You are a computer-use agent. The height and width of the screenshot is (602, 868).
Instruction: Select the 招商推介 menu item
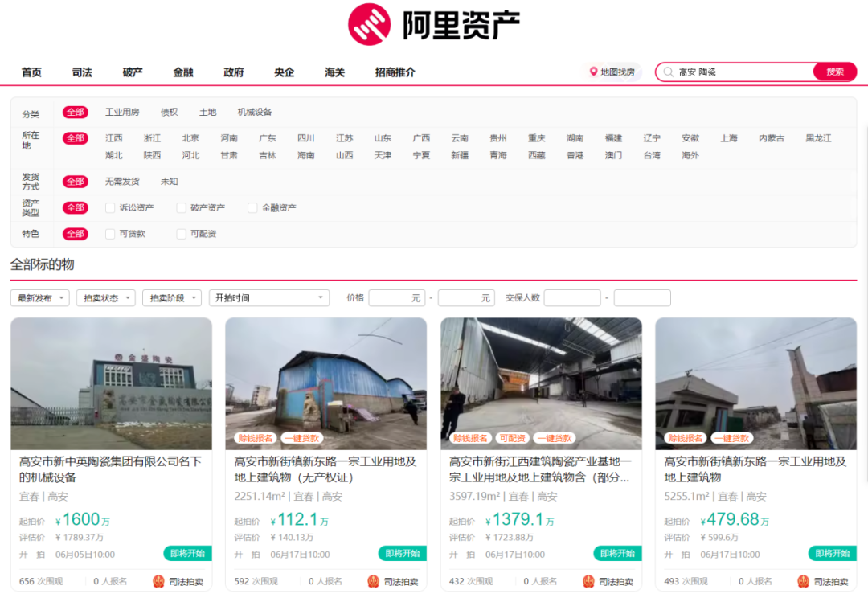point(395,72)
